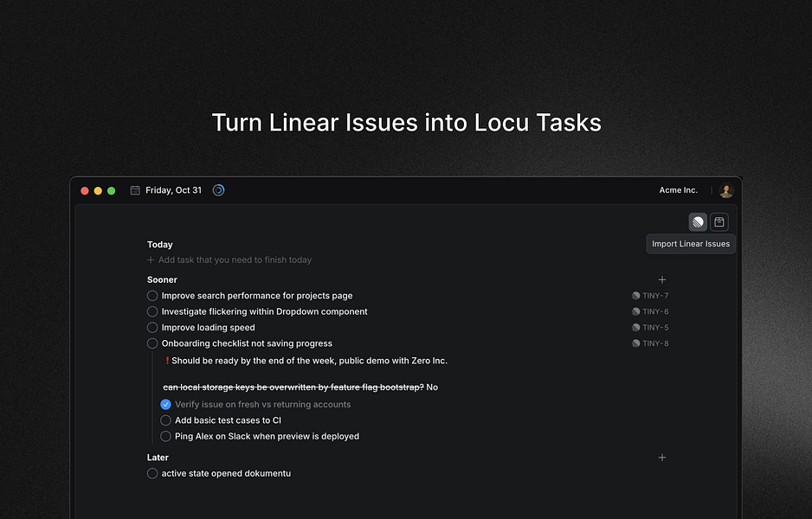This screenshot has height=519, width=812.
Task: Select the 'Add task that you need to finish today' field
Action: click(x=229, y=260)
